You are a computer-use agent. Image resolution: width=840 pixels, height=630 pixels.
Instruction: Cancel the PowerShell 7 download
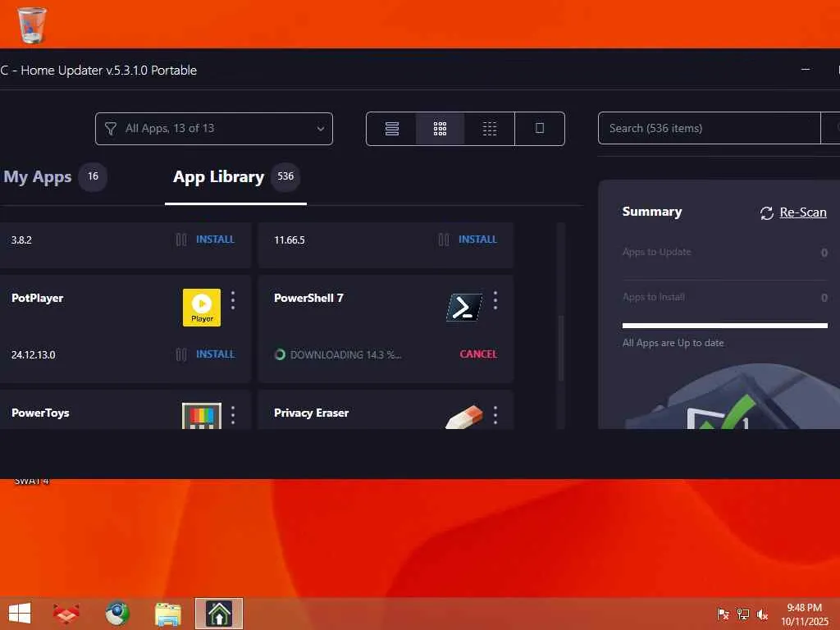coord(478,354)
